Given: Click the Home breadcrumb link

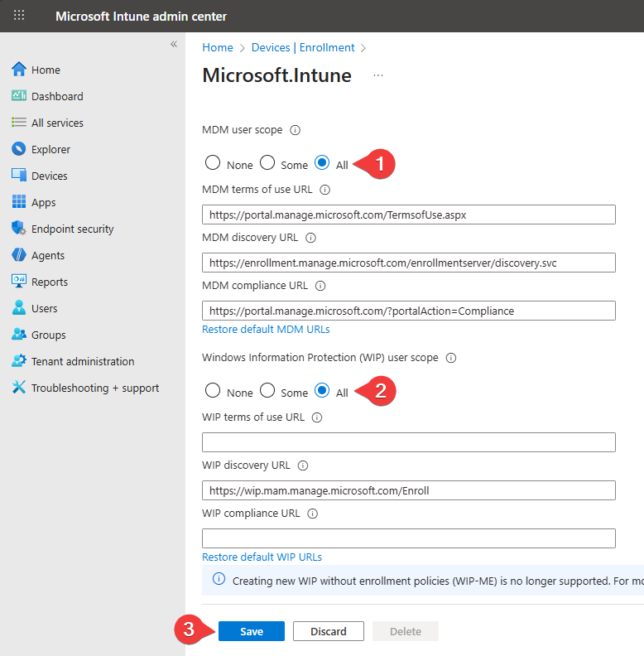Looking at the screenshot, I should 218,48.
